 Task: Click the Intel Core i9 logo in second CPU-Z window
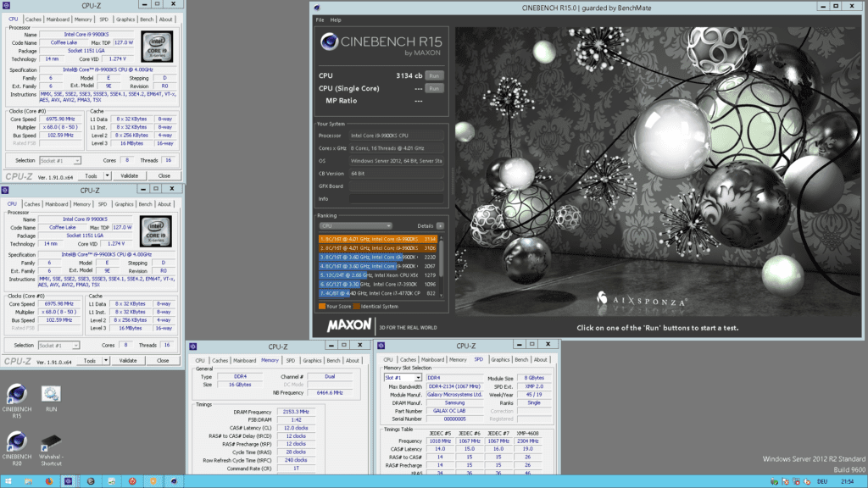(156, 231)
